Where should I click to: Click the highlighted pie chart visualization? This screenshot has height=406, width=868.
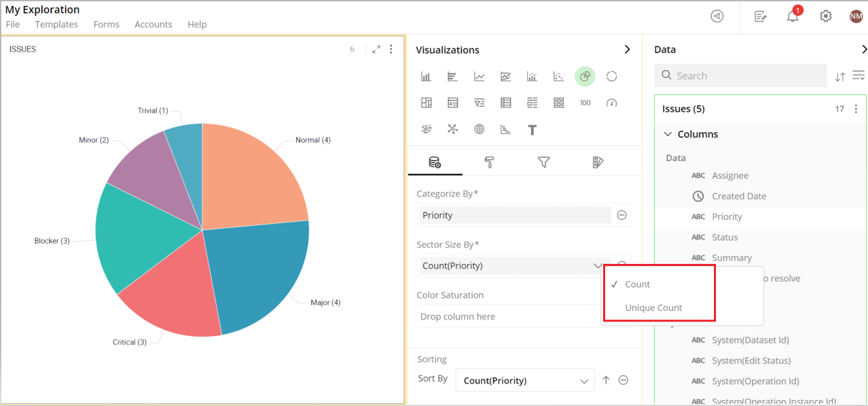pyautogui.click(x=585, y=77)
